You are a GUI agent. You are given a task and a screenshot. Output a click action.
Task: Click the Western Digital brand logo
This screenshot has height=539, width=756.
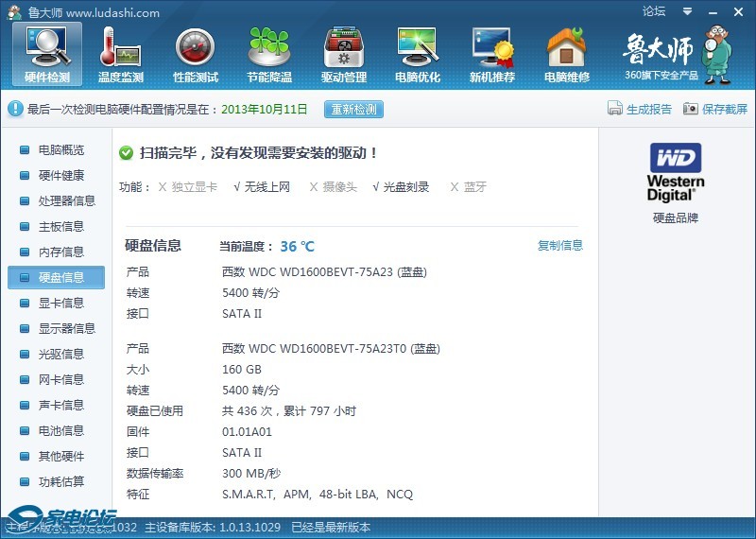[x=675, y=171]
